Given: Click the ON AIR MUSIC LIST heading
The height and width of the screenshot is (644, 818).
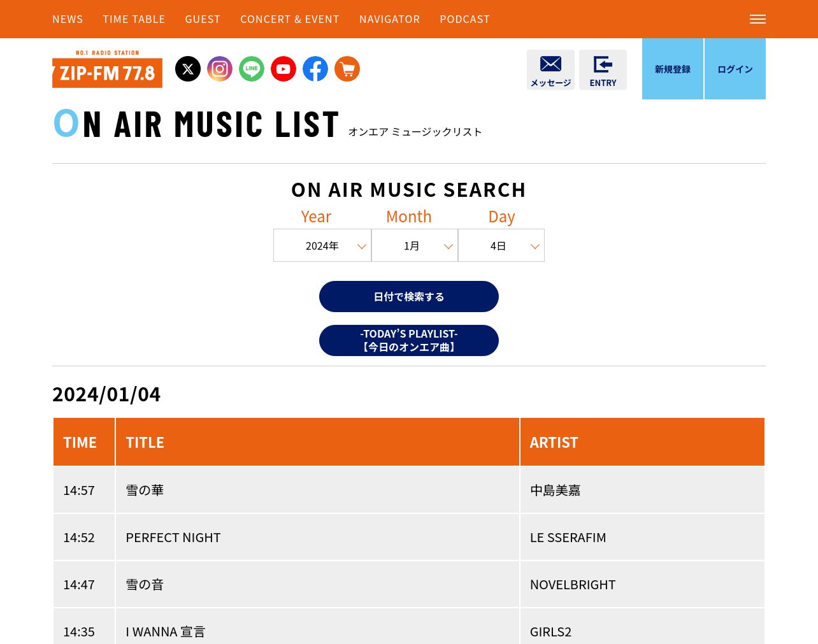Looking at the screenshot, I should (x=196, y=124).
